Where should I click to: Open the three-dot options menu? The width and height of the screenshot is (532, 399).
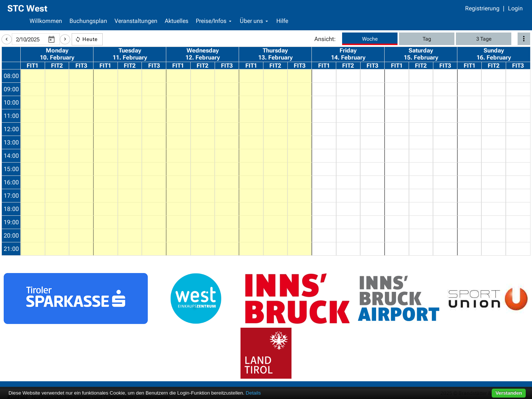[524, 39]
